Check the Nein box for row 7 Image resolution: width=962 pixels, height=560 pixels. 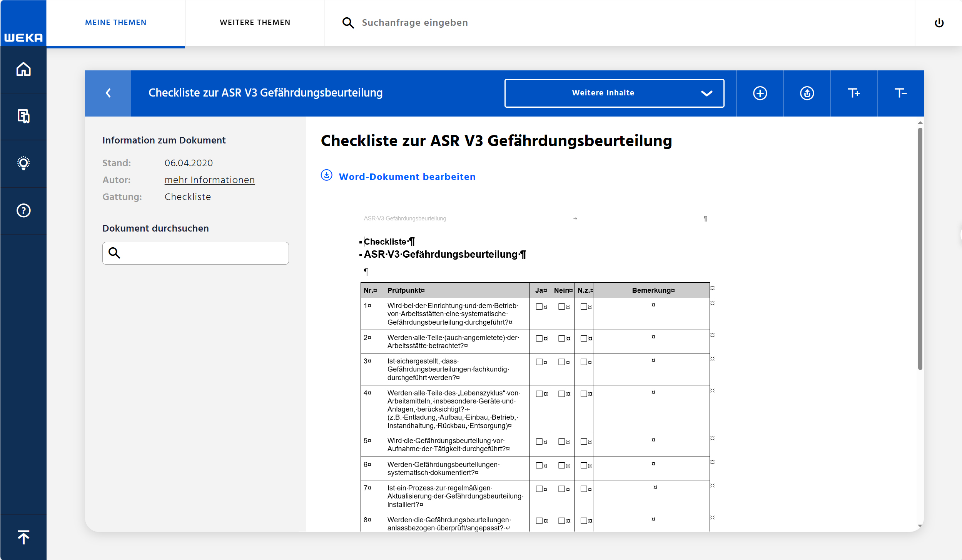click(x=561, y=489)
